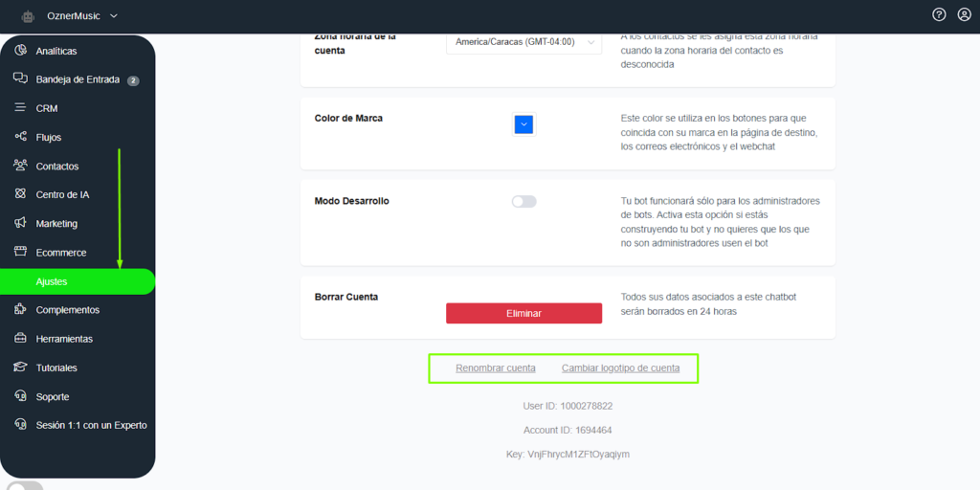Open Complementos puzzle piece icon
This screenshot has height=490, width=980.
pyautogui.click(x=20, y=310)
